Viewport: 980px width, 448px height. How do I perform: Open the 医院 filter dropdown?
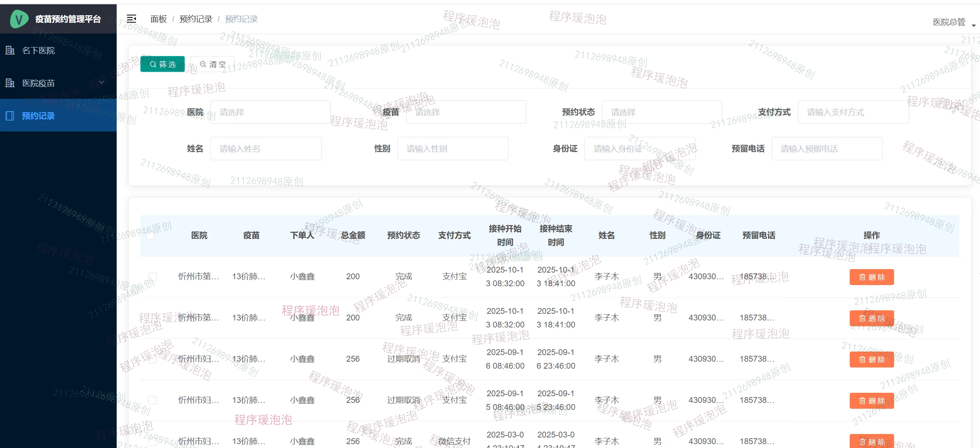point(270,112)
